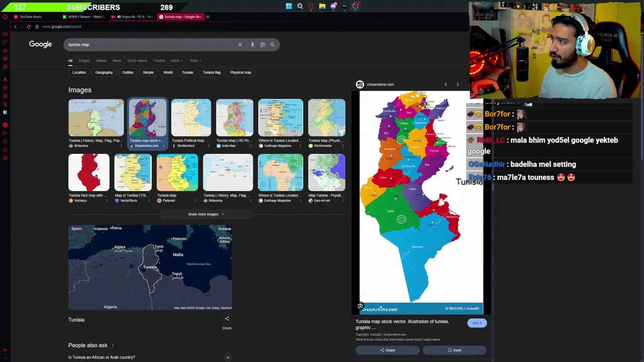Viewport: 644px width, 362px height.
Task: Open the X (Twitter) sidebar icon
Action: click(x=5, y=104)
